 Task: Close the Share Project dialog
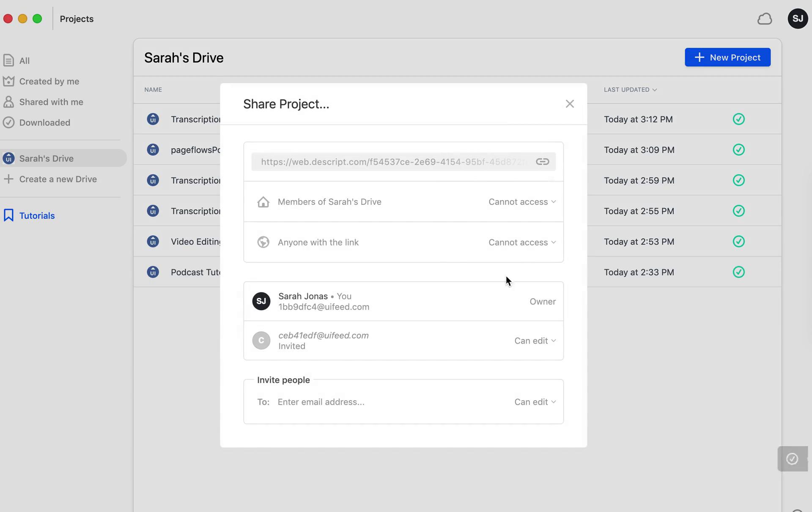(569, 103)
